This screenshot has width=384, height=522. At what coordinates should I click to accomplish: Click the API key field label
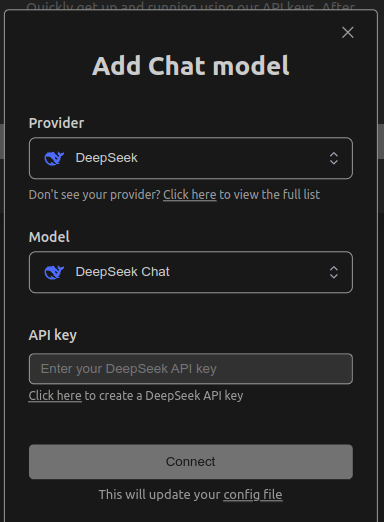coord(53,335)
